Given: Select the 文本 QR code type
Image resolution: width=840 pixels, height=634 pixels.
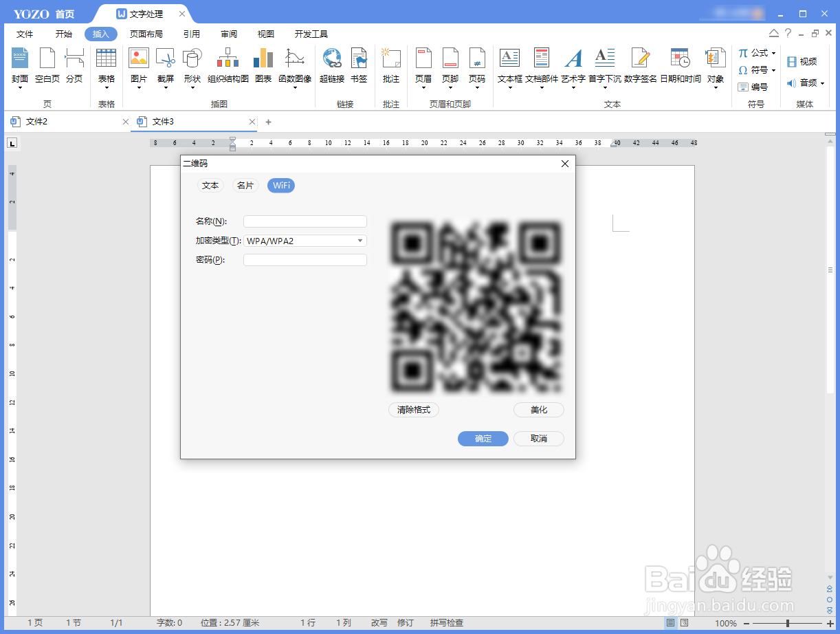Looking at the screenshot, I should click(x=210, y=186).
